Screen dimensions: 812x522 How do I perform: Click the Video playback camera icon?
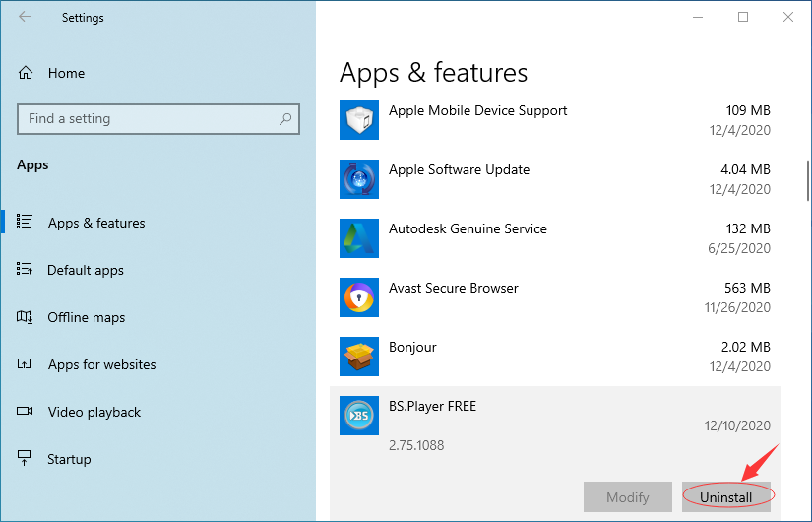tap(25, 411)
